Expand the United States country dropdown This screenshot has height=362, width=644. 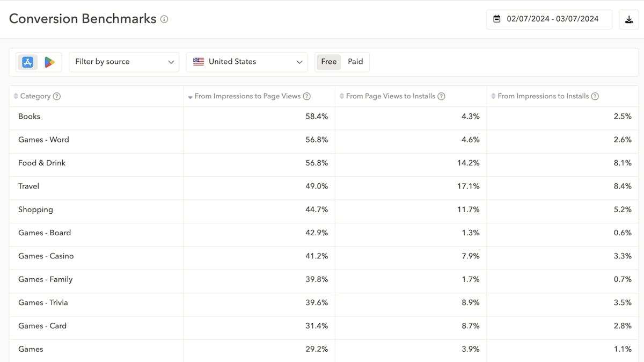coord(247,62)
